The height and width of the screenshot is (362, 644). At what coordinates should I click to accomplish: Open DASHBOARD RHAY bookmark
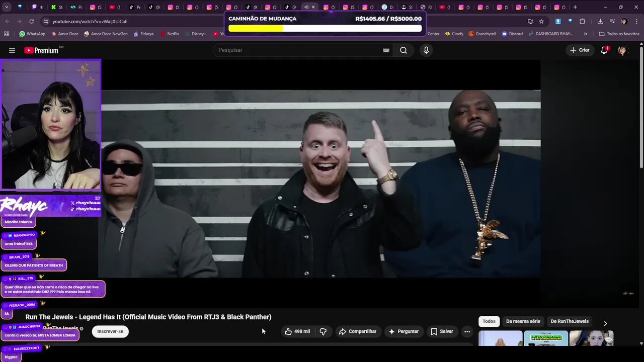[550, 34]
